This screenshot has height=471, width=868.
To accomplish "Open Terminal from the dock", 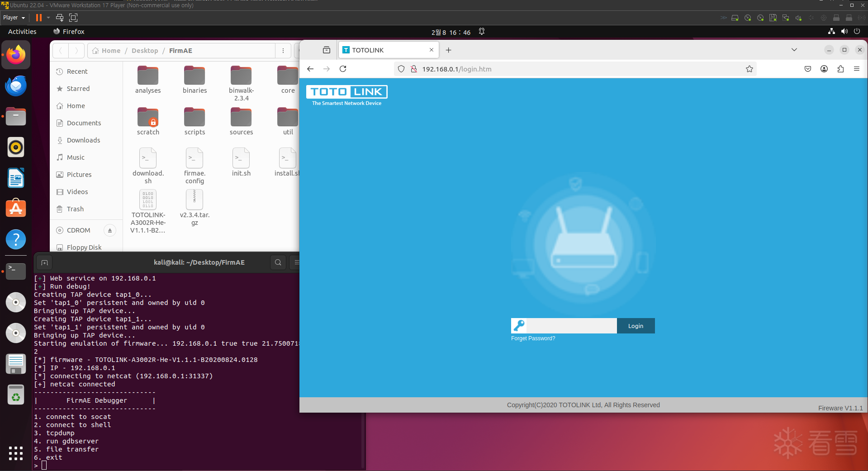I will (16, 271).
